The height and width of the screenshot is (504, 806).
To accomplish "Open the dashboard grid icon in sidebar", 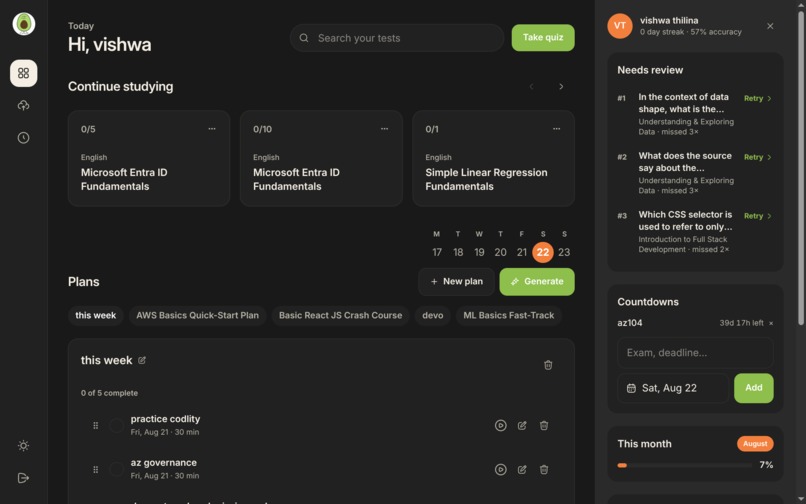I will (x=24, y=73).
